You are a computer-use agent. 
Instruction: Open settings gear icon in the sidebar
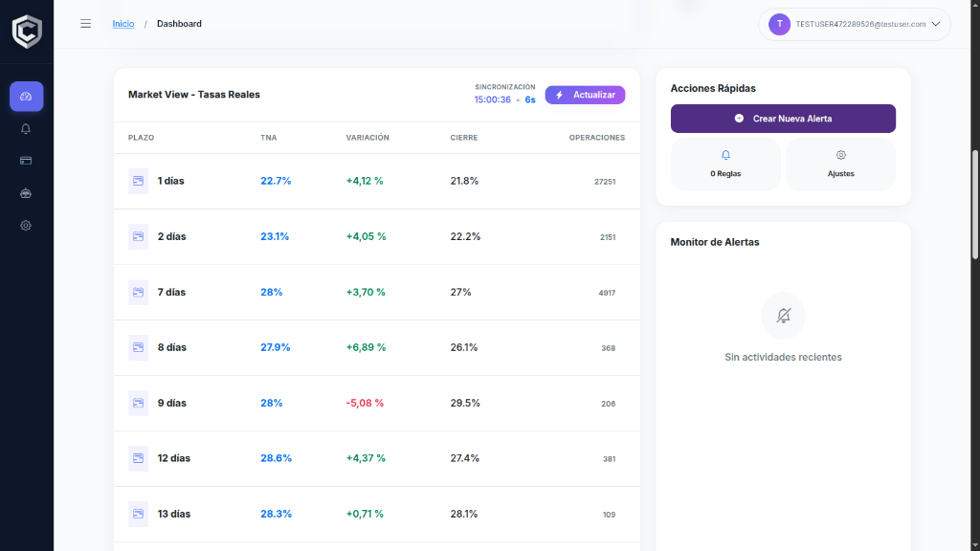point(26,226)
